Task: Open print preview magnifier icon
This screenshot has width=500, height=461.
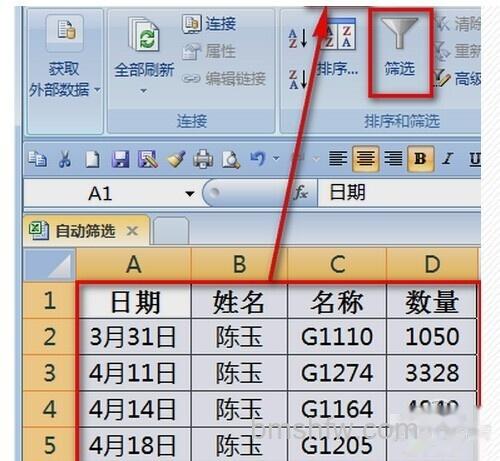Action: click(x=231, y=160)
